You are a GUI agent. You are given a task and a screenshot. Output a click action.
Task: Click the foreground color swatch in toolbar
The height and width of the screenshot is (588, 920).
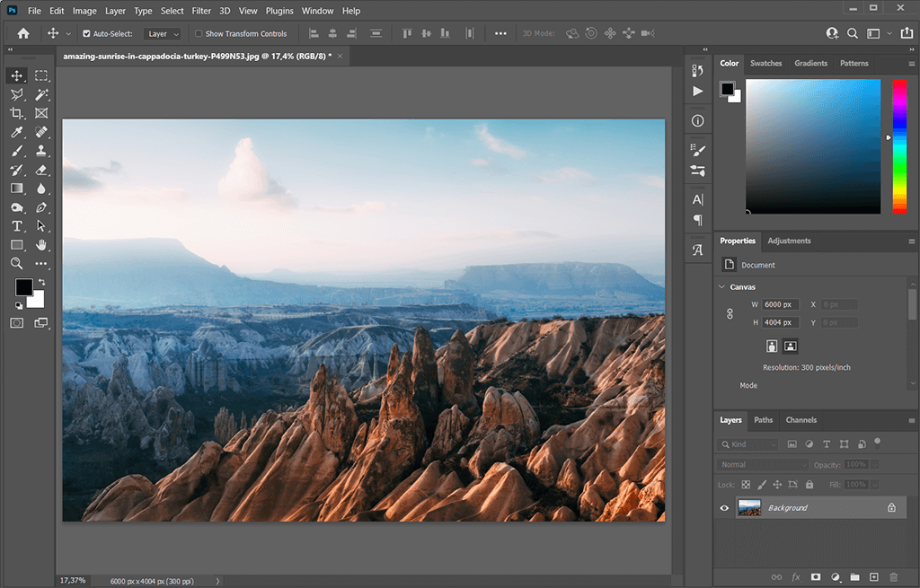click(23, 287)
